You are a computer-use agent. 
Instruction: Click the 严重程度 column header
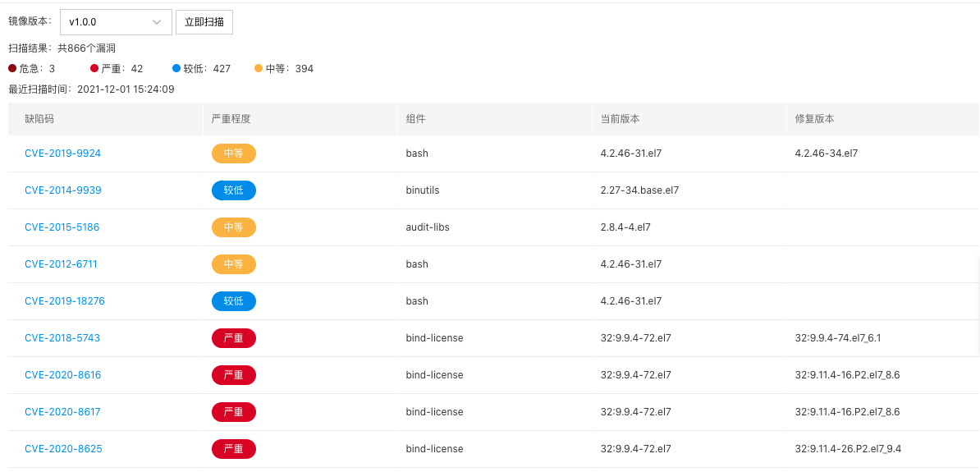[231, 119]
